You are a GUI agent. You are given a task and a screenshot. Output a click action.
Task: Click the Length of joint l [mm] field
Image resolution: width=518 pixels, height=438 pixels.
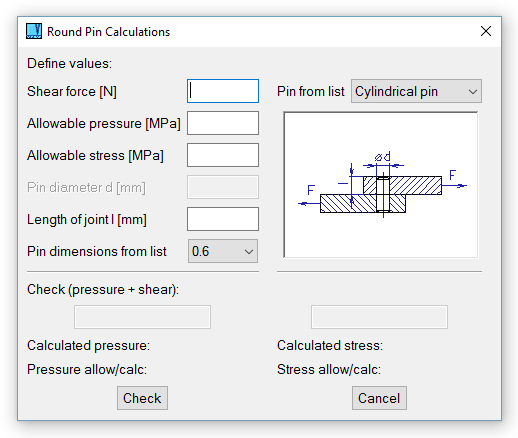(223, 219)
